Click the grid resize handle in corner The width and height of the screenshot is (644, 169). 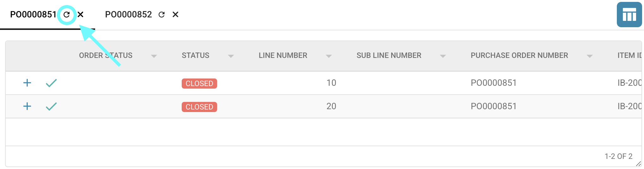(638, 164)
